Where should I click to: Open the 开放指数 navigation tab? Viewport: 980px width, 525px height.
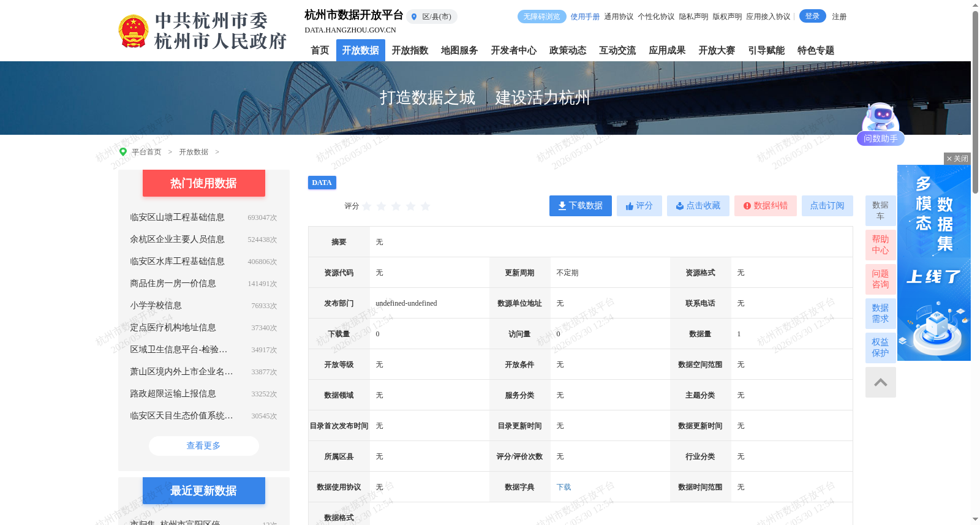click(410, 50)
